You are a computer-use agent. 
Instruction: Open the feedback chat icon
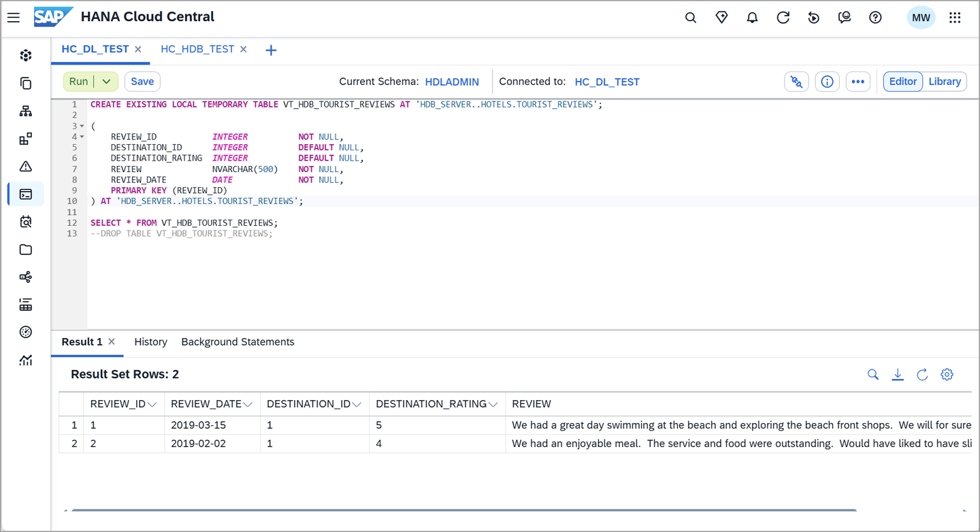point(845,18)
